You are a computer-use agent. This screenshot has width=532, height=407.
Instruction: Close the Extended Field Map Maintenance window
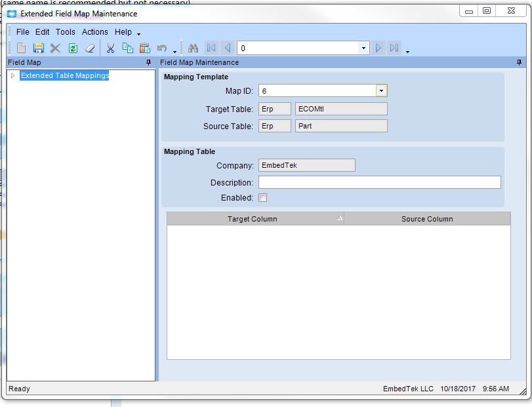511,11
